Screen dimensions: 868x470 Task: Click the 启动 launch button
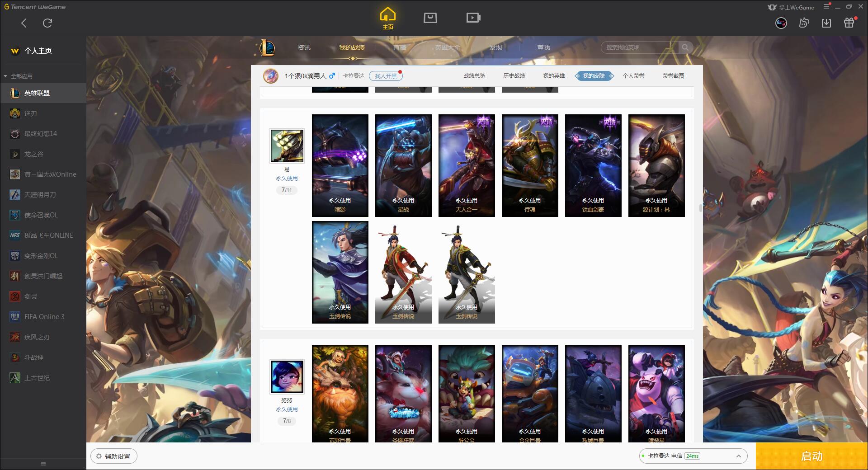tap(811, 456)
